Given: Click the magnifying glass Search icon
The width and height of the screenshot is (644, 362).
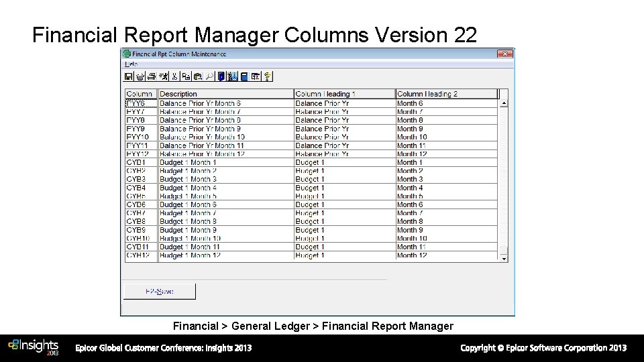Looking at the screenshot, I should 209,76.
